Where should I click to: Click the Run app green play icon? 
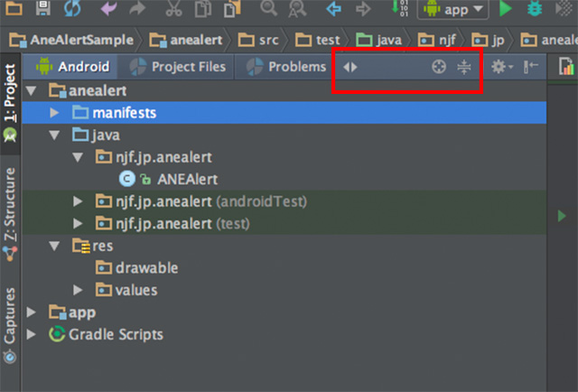506,8
